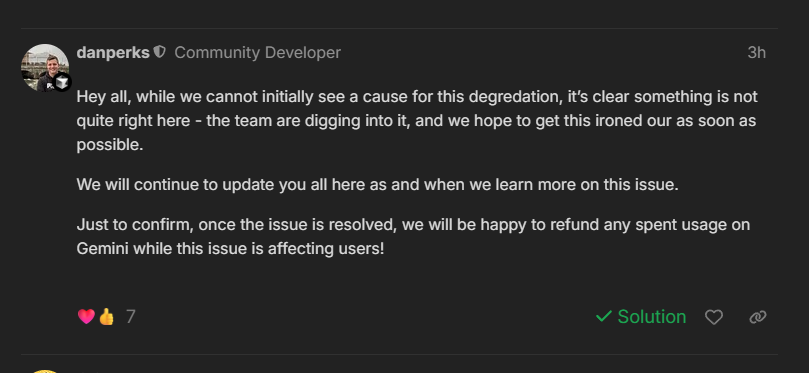This screenshot has width=809, height=373.
Task: Open the danperks username link
Action: coord(113,53)
